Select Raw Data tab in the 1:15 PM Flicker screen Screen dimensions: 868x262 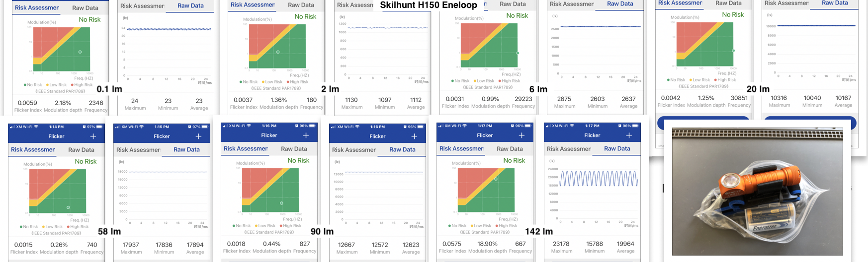[186, 149]
